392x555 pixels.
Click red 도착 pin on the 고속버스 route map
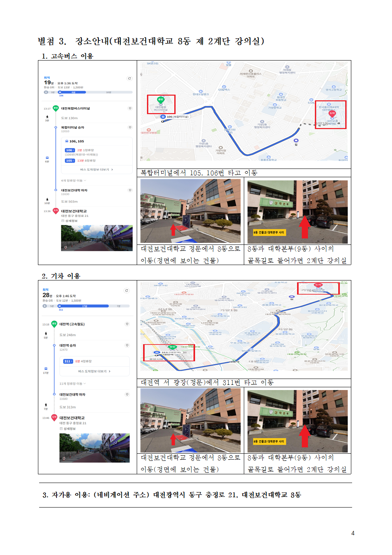click(332, 114)
